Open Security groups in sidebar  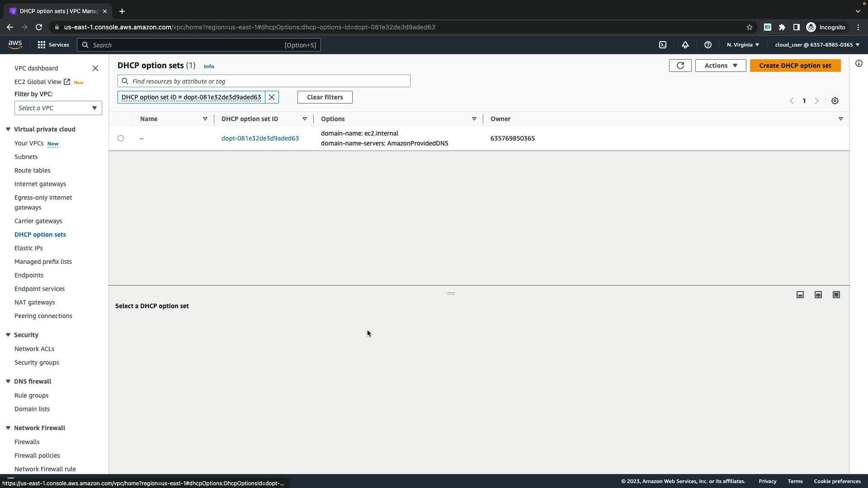37,362
